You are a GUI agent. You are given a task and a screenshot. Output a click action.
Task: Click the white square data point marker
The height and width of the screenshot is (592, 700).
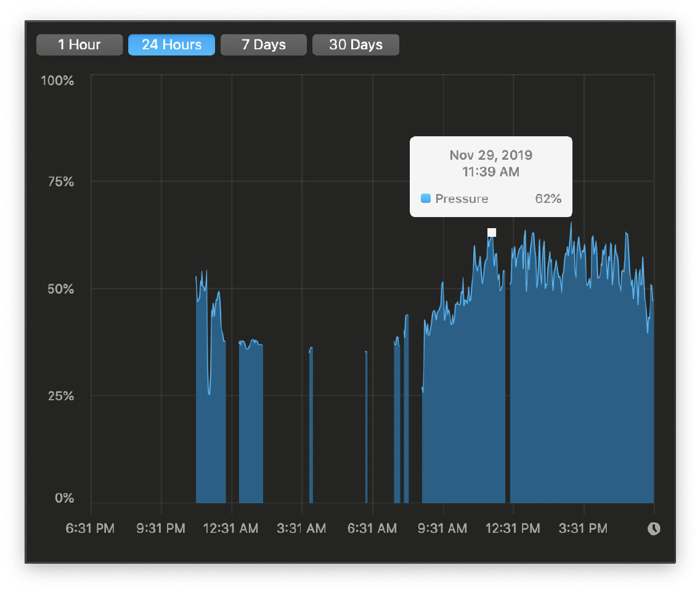(x=492, y=232)
